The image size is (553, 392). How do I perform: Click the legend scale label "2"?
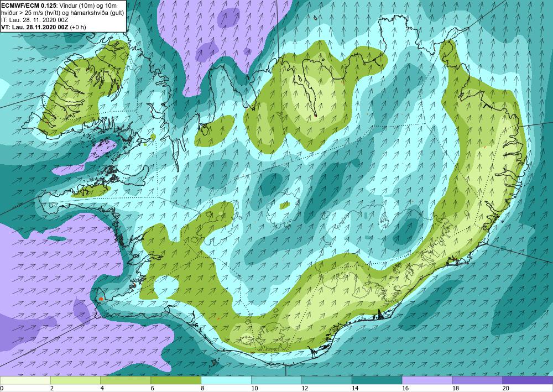(52, 388)
